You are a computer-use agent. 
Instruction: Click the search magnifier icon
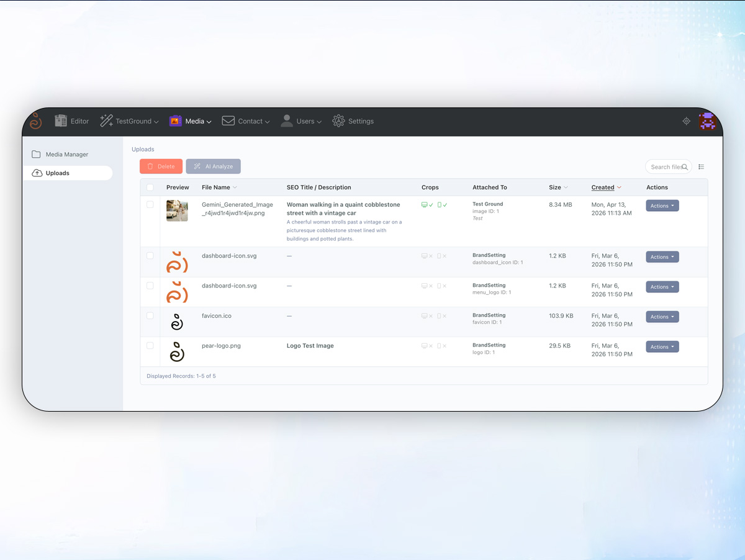tap(685, 167)
